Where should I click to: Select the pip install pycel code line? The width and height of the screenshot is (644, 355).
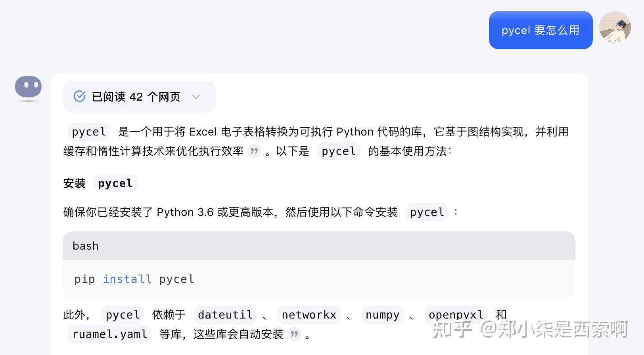[133, 279]
